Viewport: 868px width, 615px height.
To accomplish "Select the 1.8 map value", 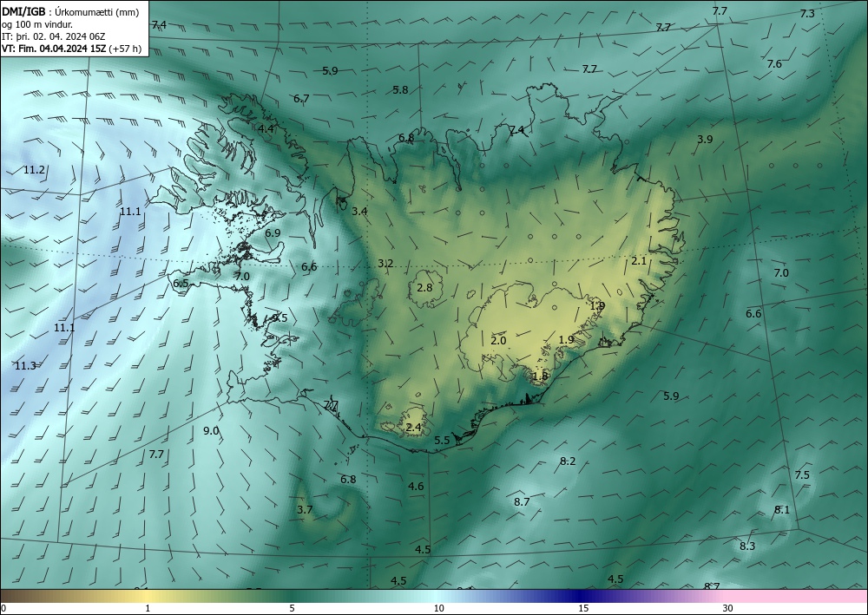I will coord(540,376).
